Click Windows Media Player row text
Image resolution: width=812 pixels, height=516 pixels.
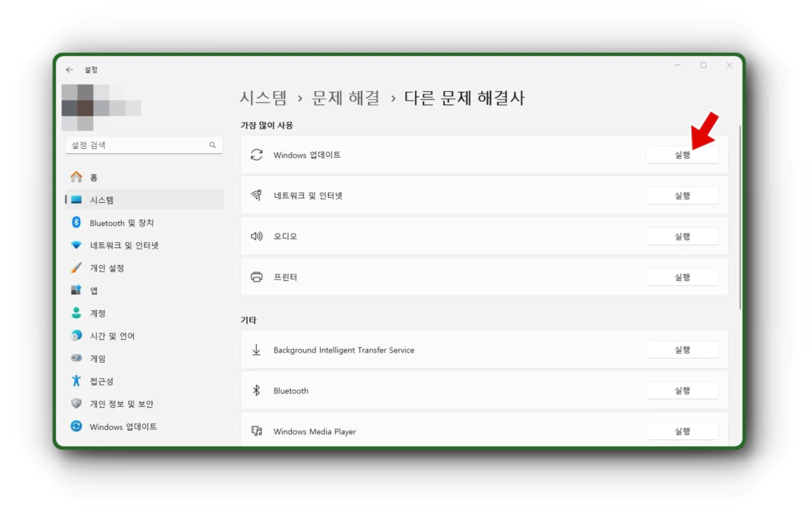tap(314, 431)
